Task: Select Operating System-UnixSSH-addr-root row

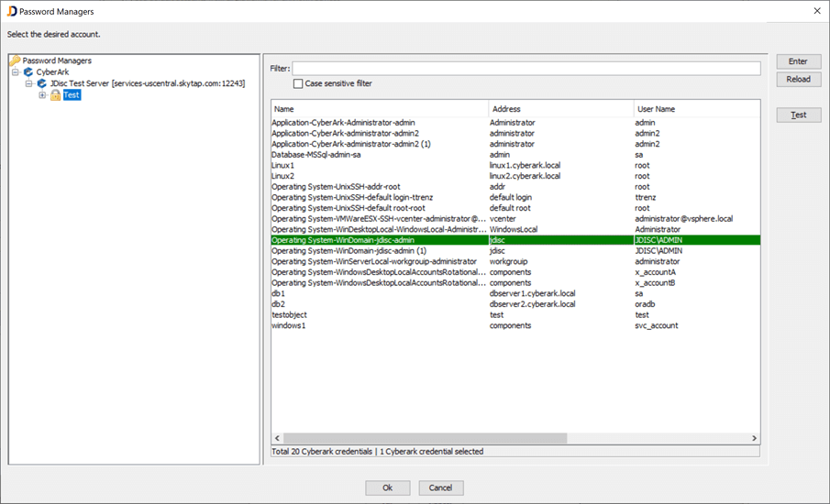Action: (x=515, y=187)
